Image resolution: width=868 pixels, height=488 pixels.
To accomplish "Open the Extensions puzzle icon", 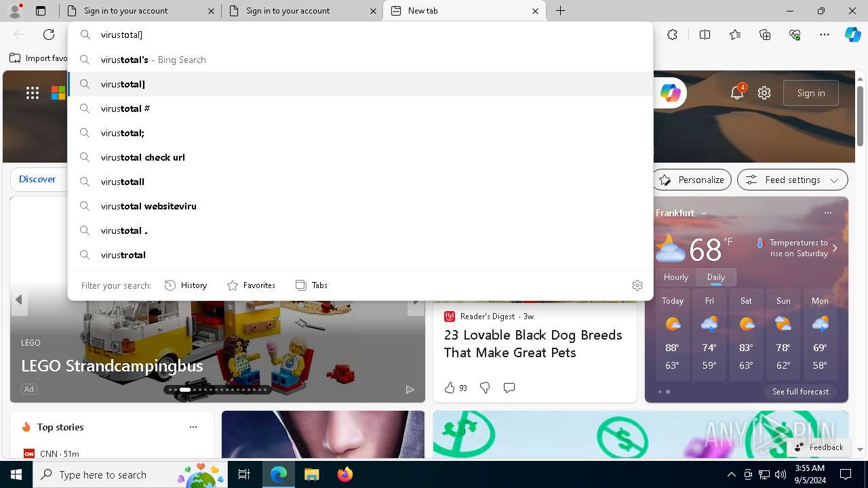I will coord(672,35).
